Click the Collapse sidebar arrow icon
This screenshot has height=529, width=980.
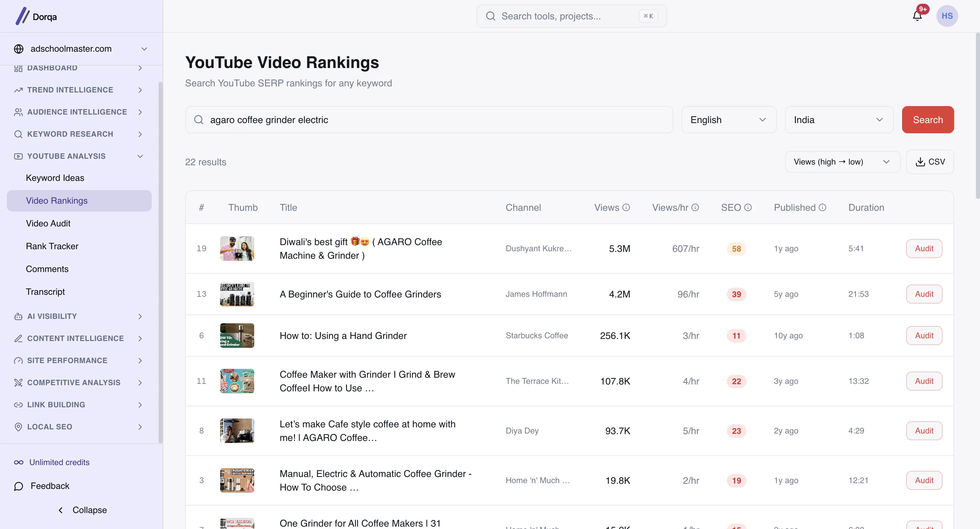click(61, 510)
